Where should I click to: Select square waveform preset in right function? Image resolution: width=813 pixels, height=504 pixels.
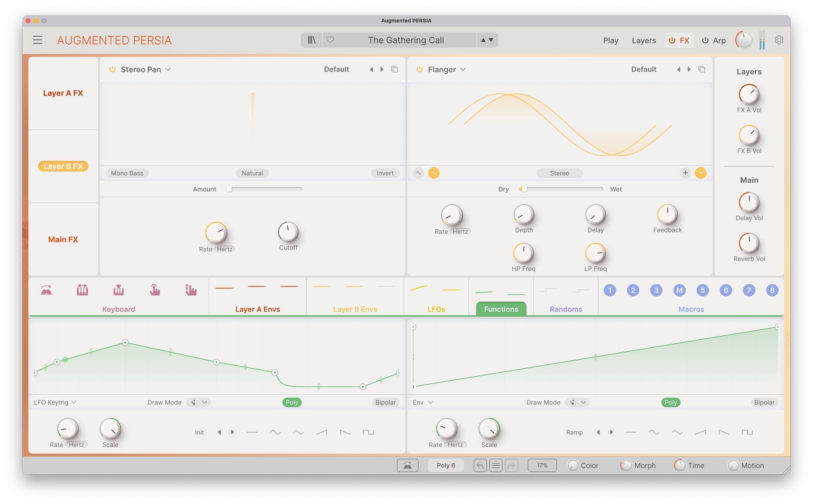[x=747, y=432]
